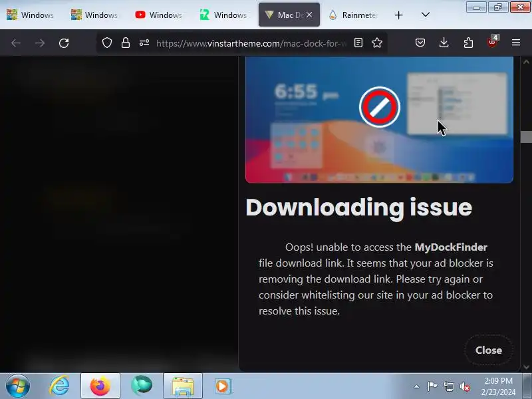The image size is (532, 399).
Task: Bookmark this page with the star
Action: pos(377,43)
